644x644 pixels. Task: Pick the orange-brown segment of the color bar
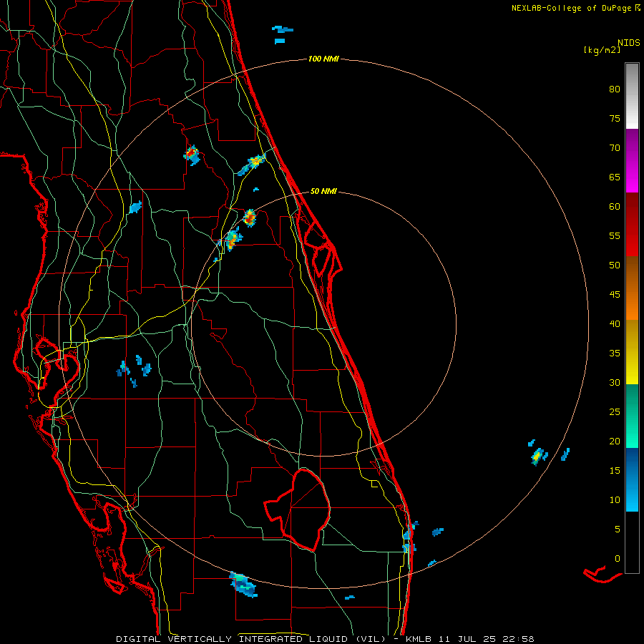tap(632, 288)
